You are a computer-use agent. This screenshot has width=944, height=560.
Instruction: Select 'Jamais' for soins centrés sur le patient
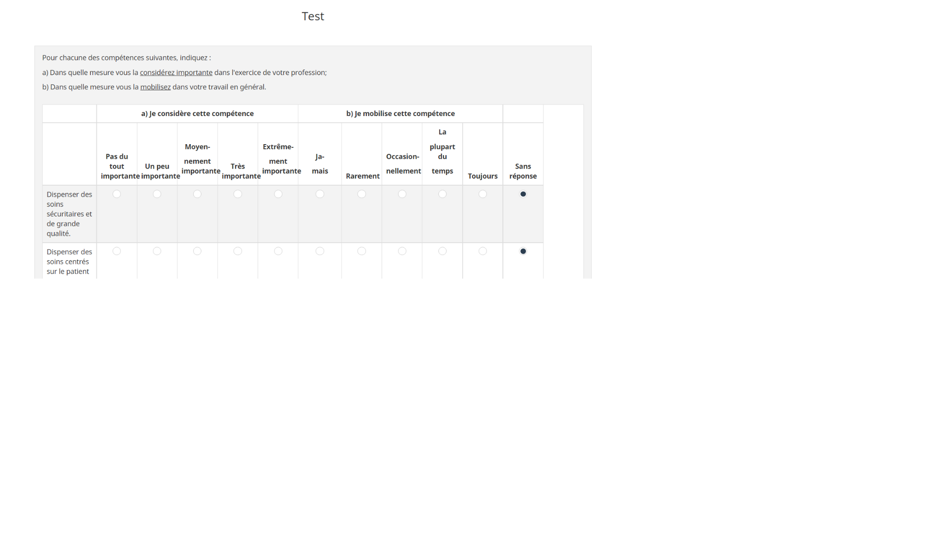319,251
